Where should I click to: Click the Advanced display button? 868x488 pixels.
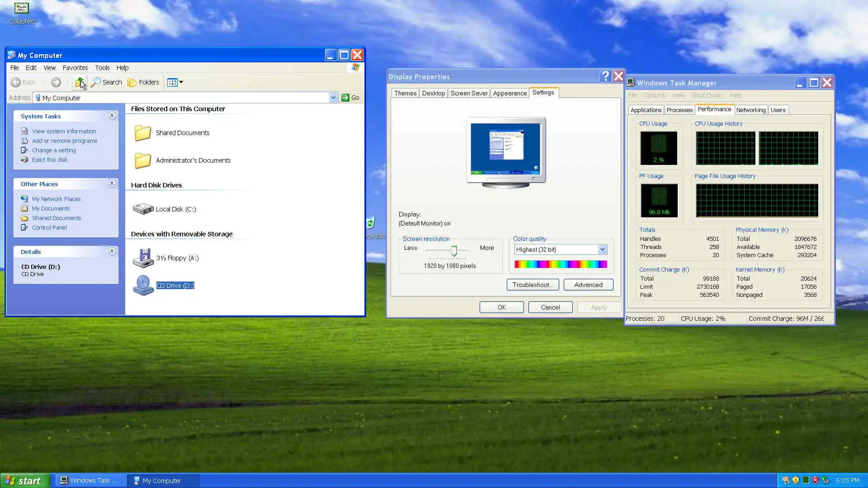[588, 285]
